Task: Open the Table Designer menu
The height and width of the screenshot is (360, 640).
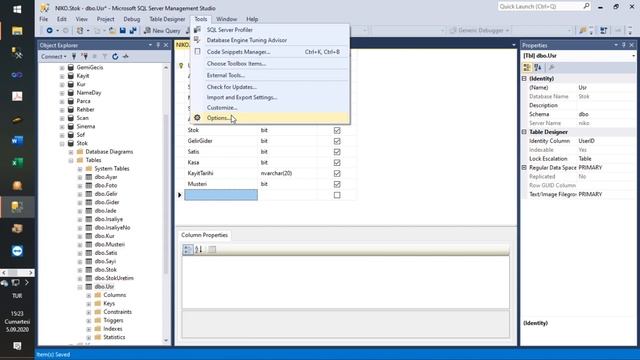Action: click(x=167, y=19)
